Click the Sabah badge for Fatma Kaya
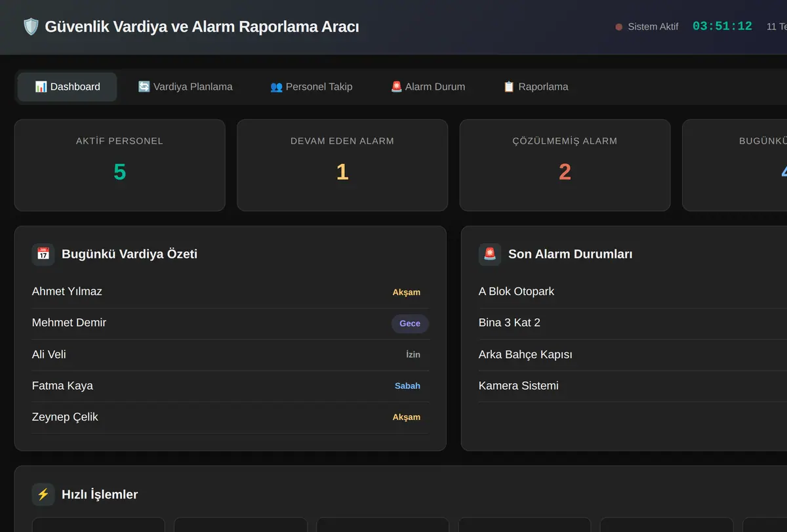 point(407,386)
